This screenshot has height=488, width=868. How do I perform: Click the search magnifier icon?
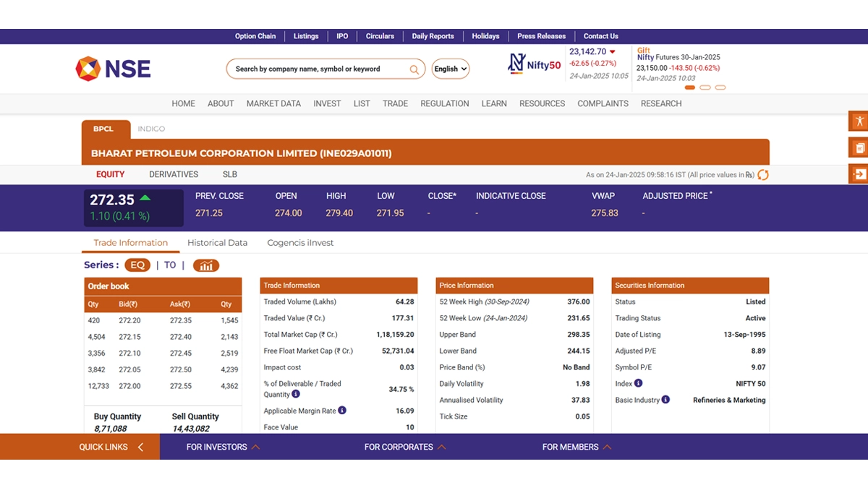(x=414, y=69)
